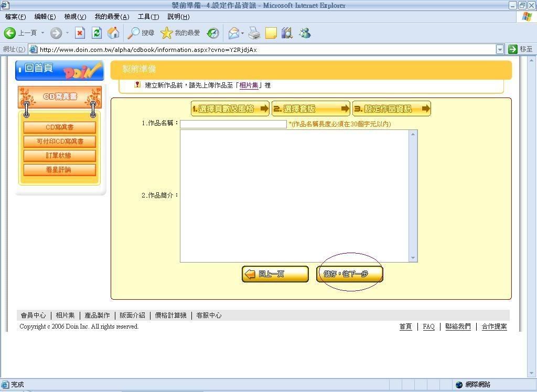537x392 pixels.
Task: Select 訂單狀態 in the left sidebar
Action: point(59,156)
